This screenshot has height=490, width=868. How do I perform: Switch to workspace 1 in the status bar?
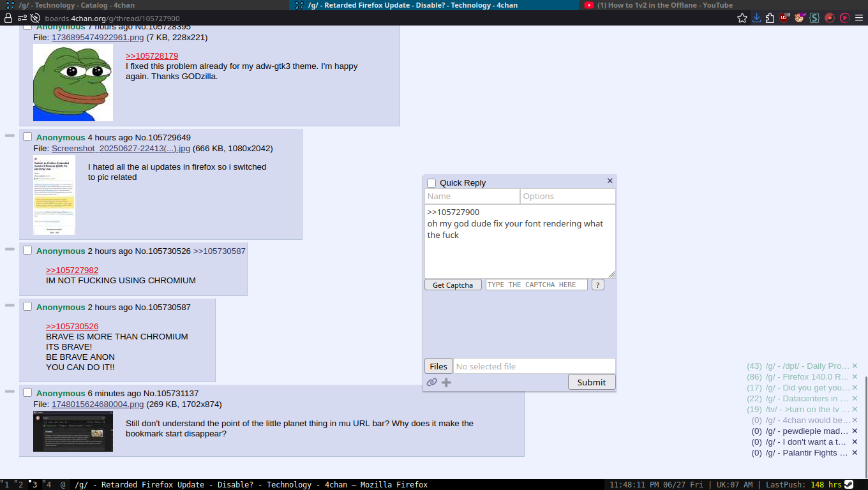click(x=6, y=485)
